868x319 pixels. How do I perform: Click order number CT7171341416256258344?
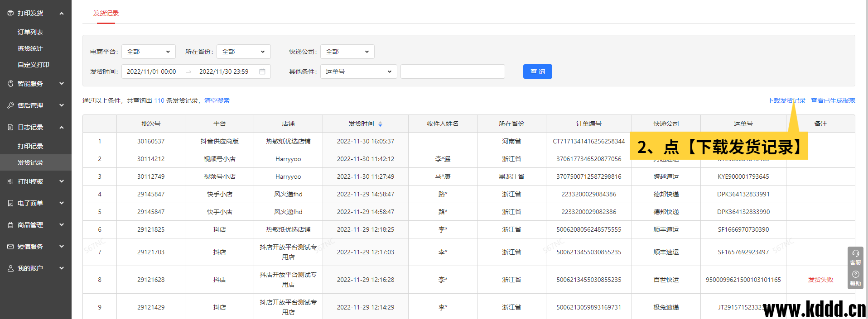(x=589, y=141)
